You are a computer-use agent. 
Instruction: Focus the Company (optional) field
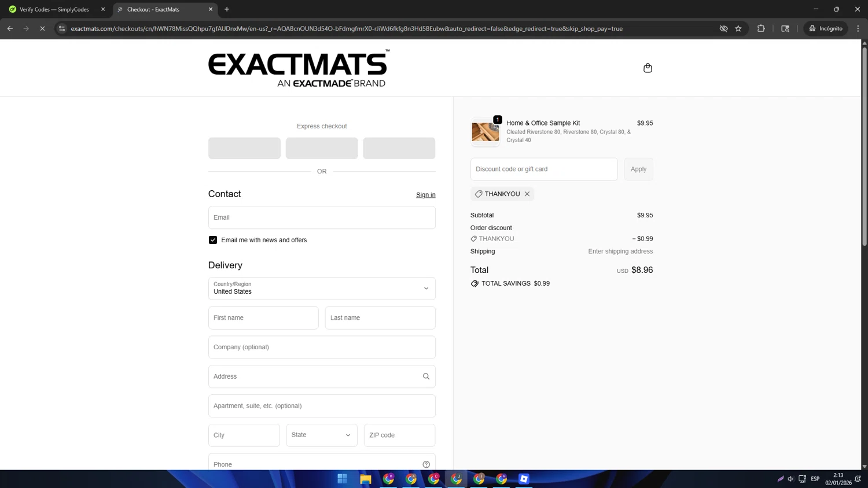click(x=322, y=347)
